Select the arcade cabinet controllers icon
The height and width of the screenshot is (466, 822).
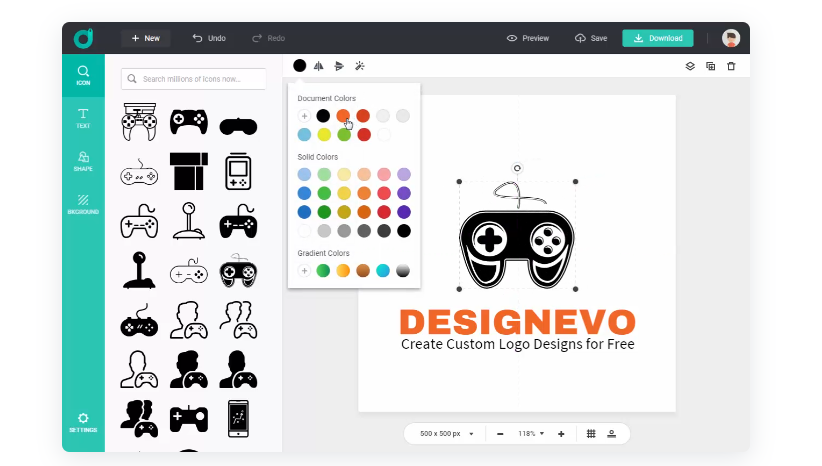pos(139,122)
